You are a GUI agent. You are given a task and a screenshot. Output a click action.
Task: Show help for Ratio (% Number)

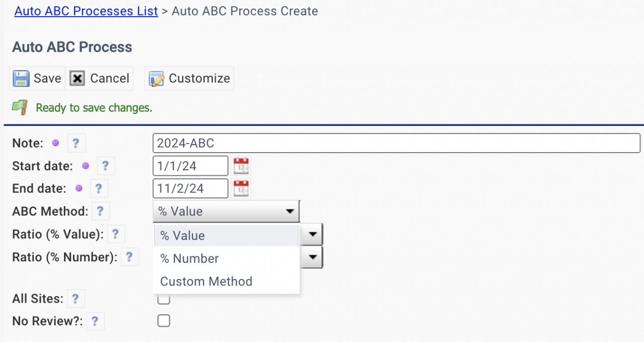pyautogui.click(x=129, y=257)
